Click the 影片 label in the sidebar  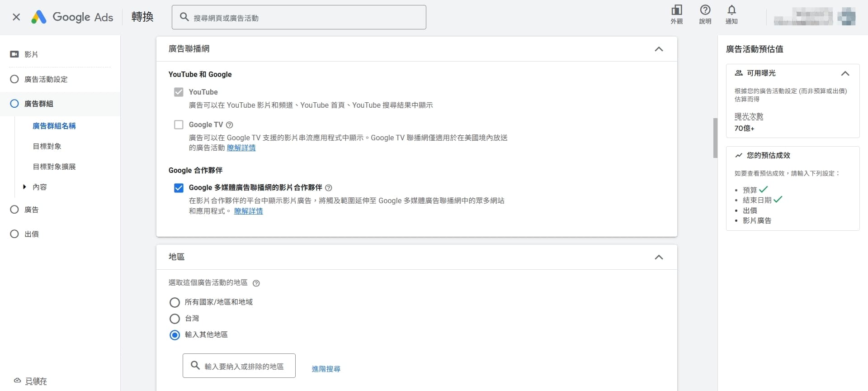pos(31,54)
